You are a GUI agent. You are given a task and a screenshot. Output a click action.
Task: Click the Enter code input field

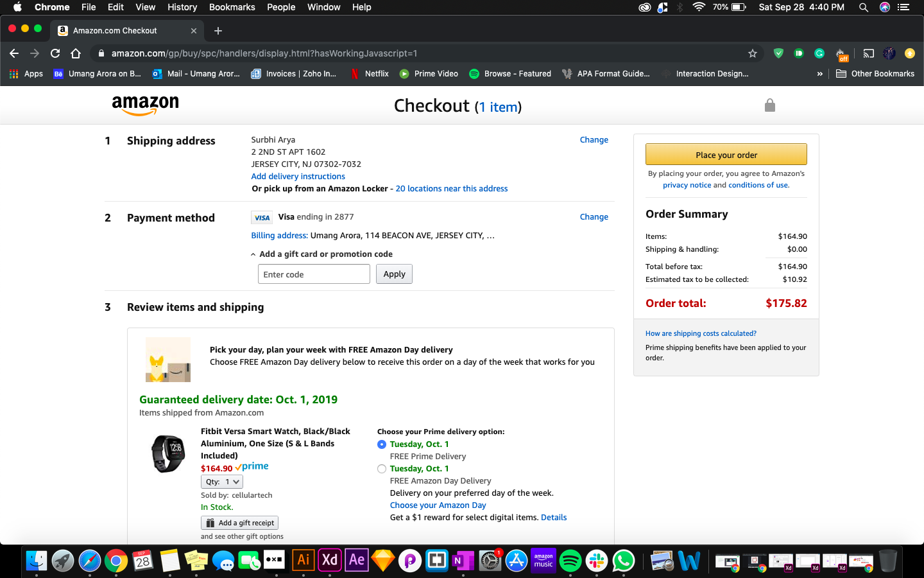click(x=314, y=274)
